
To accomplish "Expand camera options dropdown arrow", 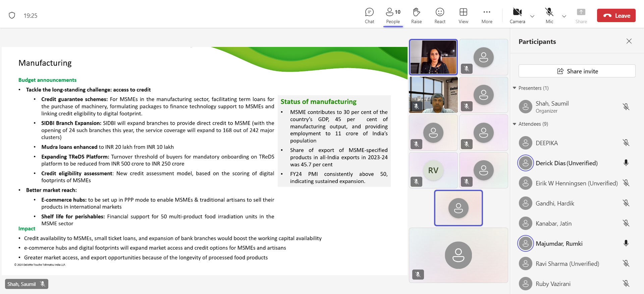I will tap(532, 16).
